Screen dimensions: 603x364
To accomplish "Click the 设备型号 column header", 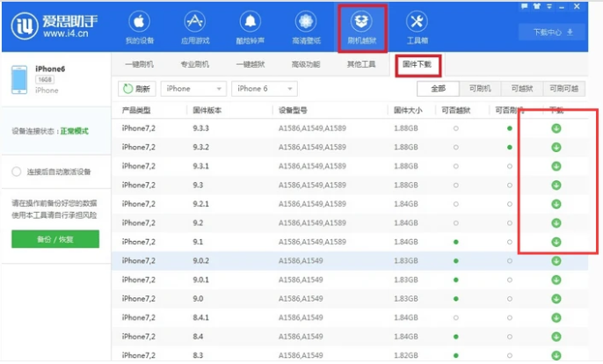I will [x=293, y=111].
